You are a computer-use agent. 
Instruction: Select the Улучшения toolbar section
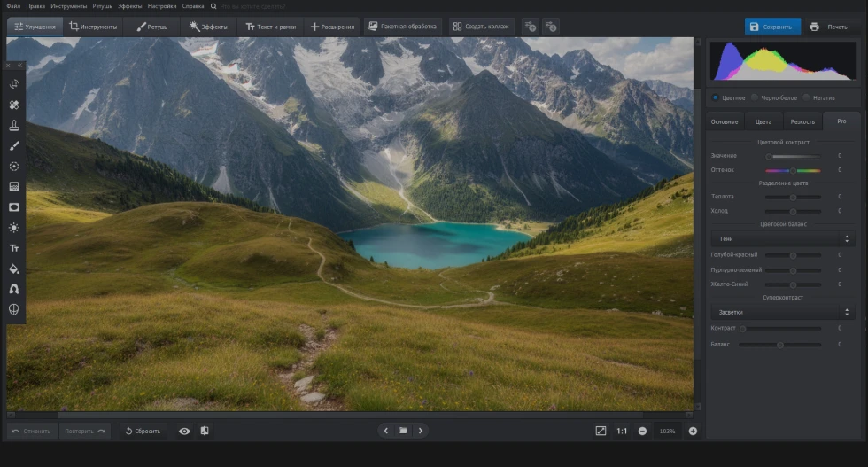pyautogui.click(x=35, y=27)
